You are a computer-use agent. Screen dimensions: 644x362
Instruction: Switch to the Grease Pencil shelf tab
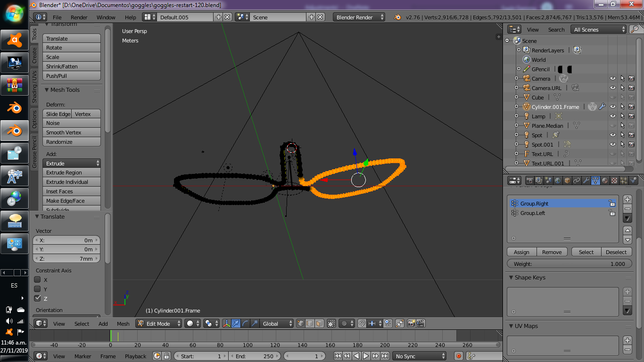[34, 152]
